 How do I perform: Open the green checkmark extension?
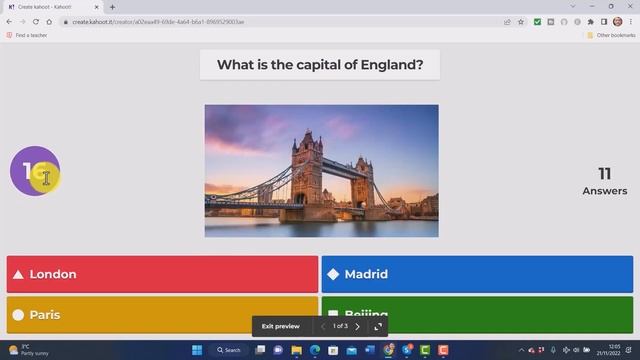coord(537,22)
